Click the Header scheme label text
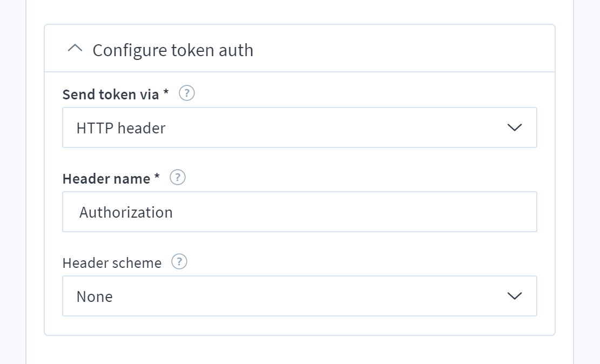600x364 pixels. coord(112,263)
